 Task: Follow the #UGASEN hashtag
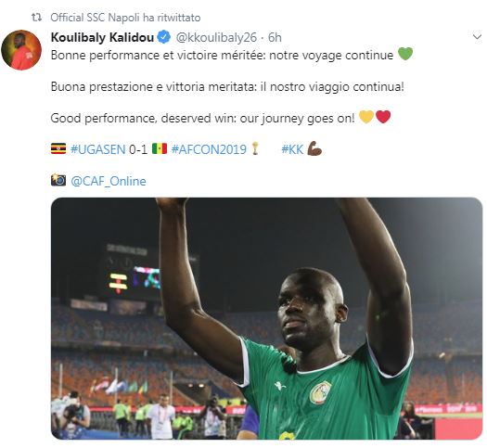[x=97, y=149]
